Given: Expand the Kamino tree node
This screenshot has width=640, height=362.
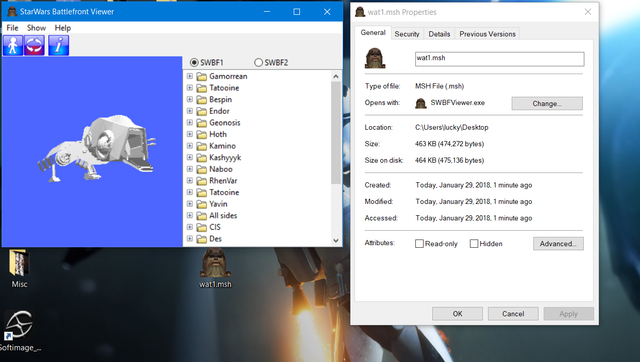Looking at the screenshot, I should coord(190,146).
